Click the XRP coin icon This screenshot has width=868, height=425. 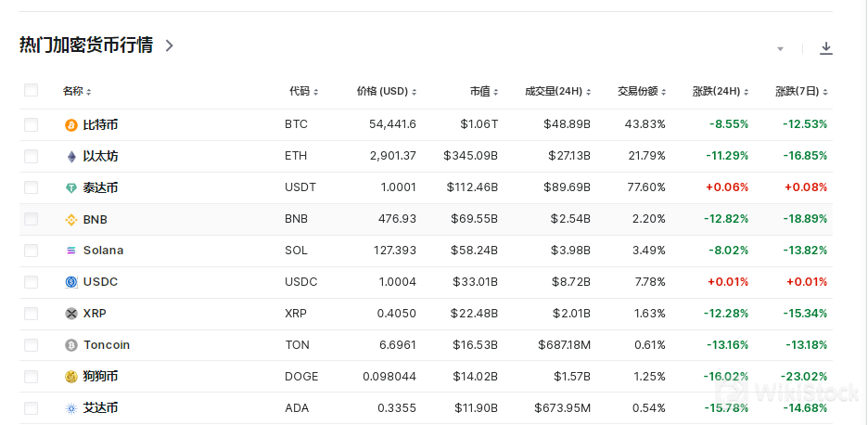[71, 314]
